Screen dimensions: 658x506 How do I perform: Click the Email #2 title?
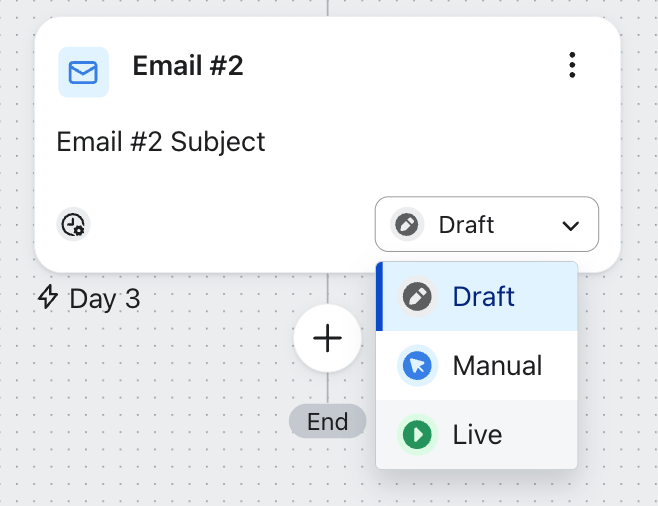tap(188, 66)
